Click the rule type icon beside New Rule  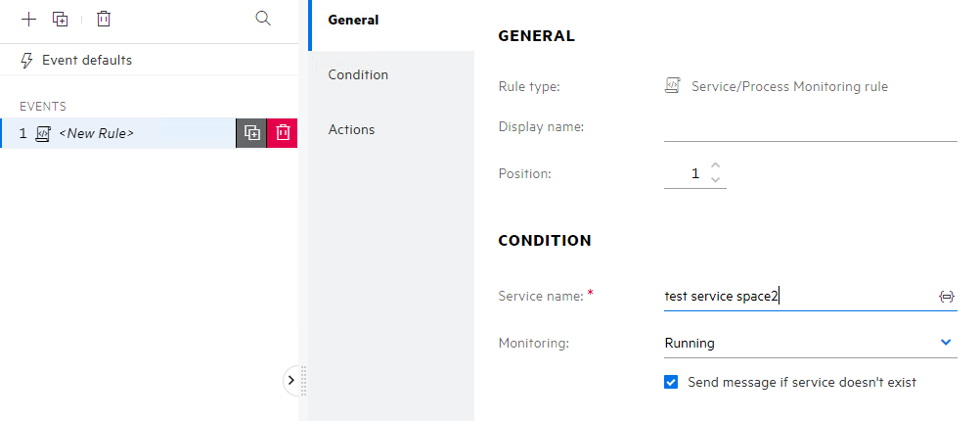pos(42,133)
